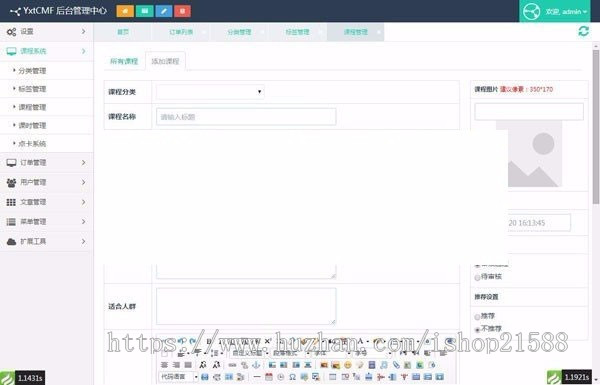Viewport: 600px width, 385px height.
Task: Expand the 扩展工具 sidebar menu
Action: point(46,241)
